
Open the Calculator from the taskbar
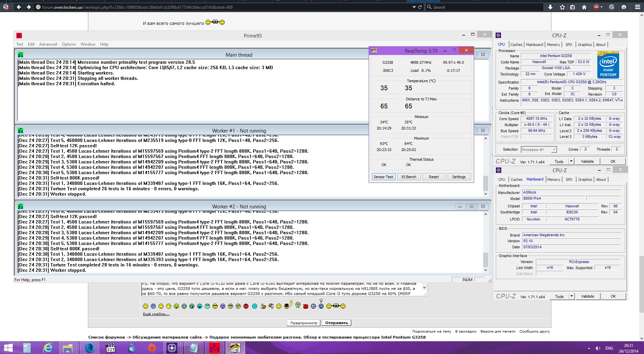27,348
